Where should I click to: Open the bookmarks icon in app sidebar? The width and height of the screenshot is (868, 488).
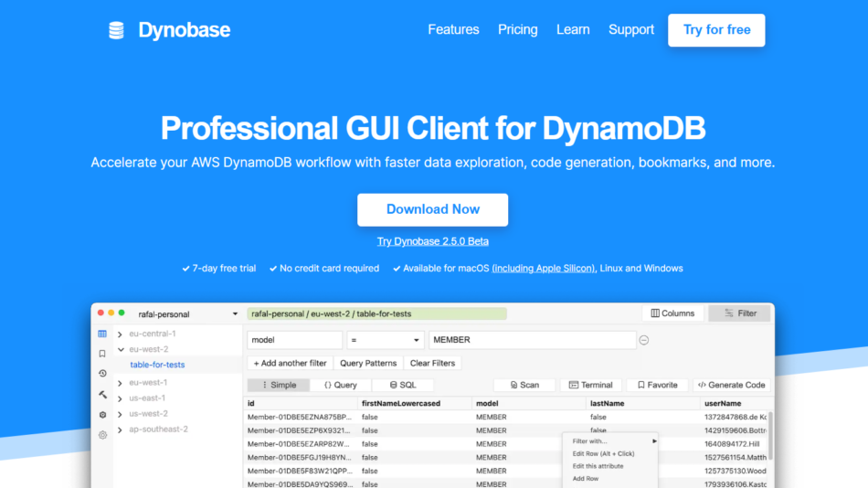tap(102, 354)
